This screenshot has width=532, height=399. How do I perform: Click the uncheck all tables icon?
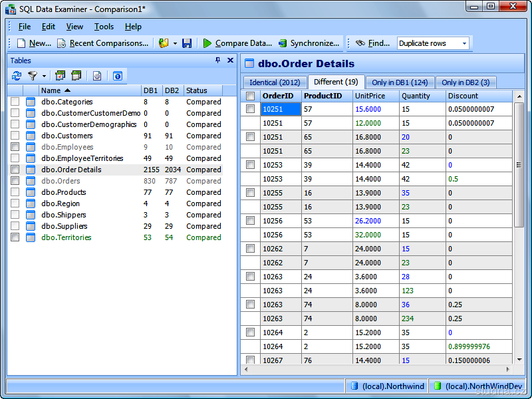click(x=76, y=76)
